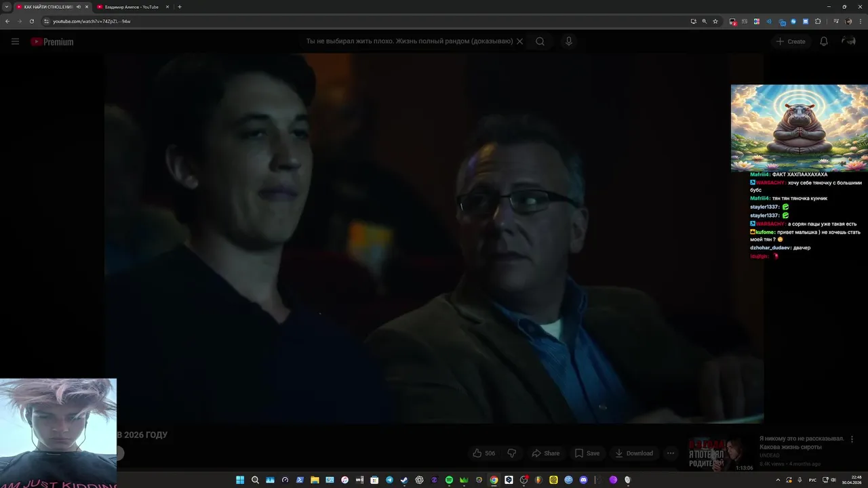Install app icon in address bar
Screen dimensions: 868x488
point(694,21)
